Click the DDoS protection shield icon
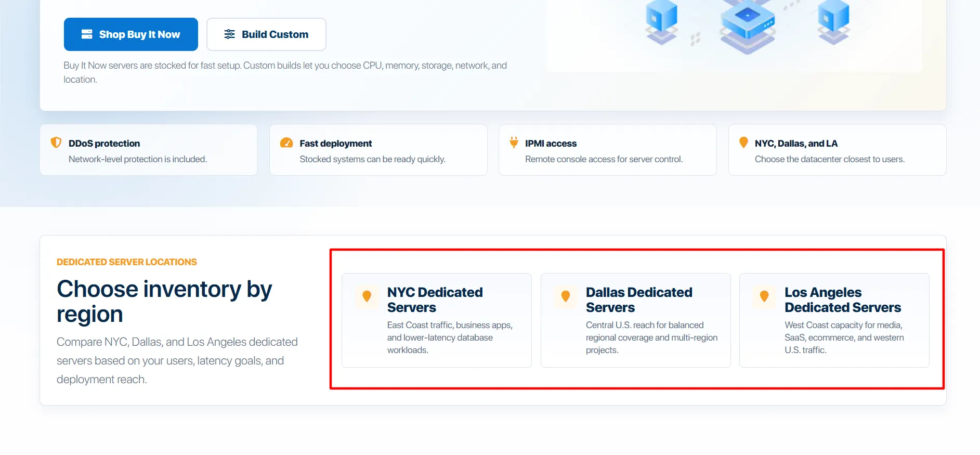Viewport: 980px width, 455px height. click(x=56, y=142)
